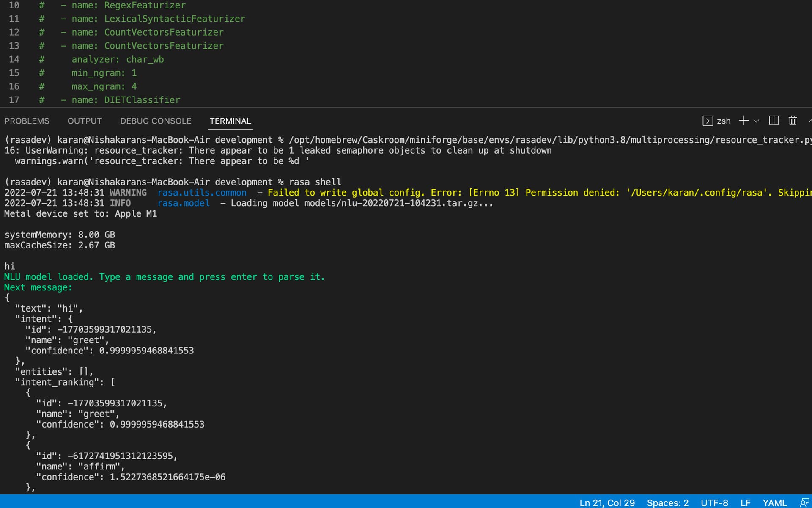Viewport: 812px width, 508px height.
Task: Change indentation via Spaces: 2
Action: (x=667, y=502)
